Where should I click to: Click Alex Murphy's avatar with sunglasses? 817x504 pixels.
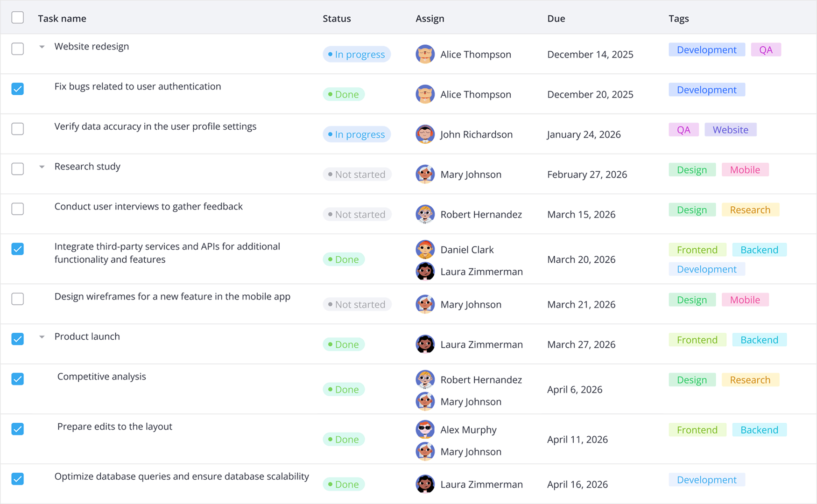[425, 430]
